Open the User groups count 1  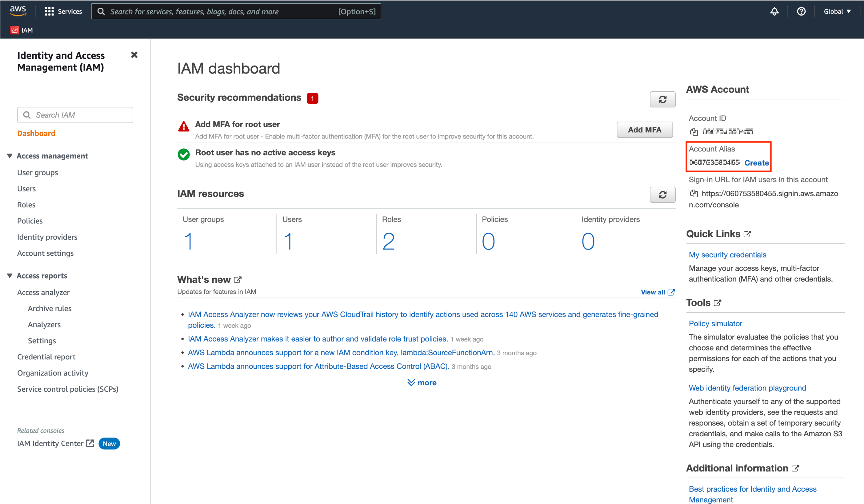[x=189, y=241]
